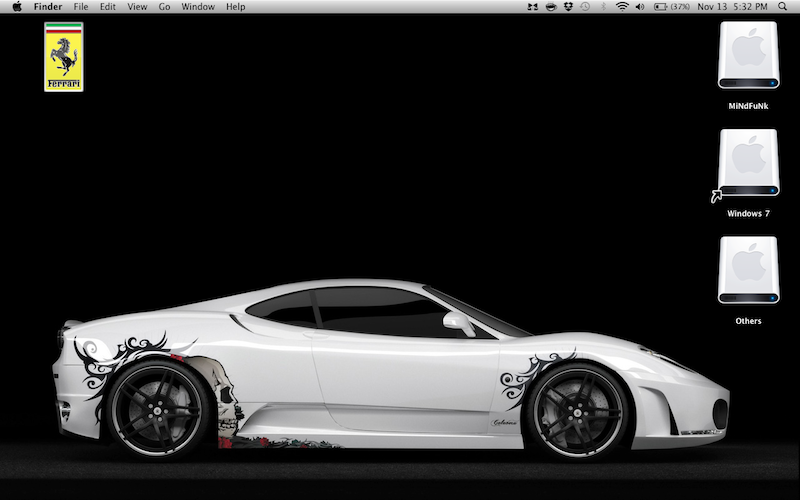This screenshot has height=500, width=800.
Task: Click the Wi-Fi status icon
Action: pyautogui.click(x=622, y=7)
